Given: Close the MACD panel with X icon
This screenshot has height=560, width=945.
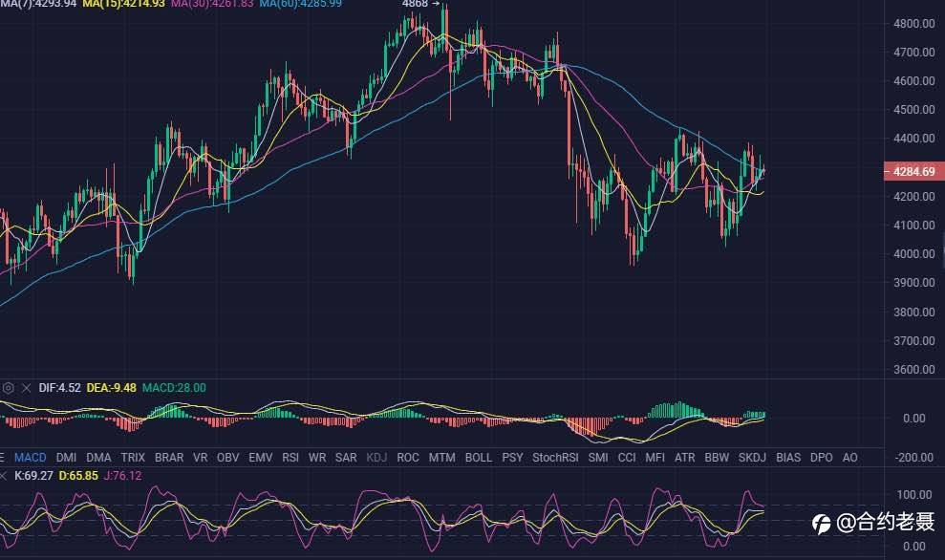Looking at the screenshot, I should pos(27,388).
